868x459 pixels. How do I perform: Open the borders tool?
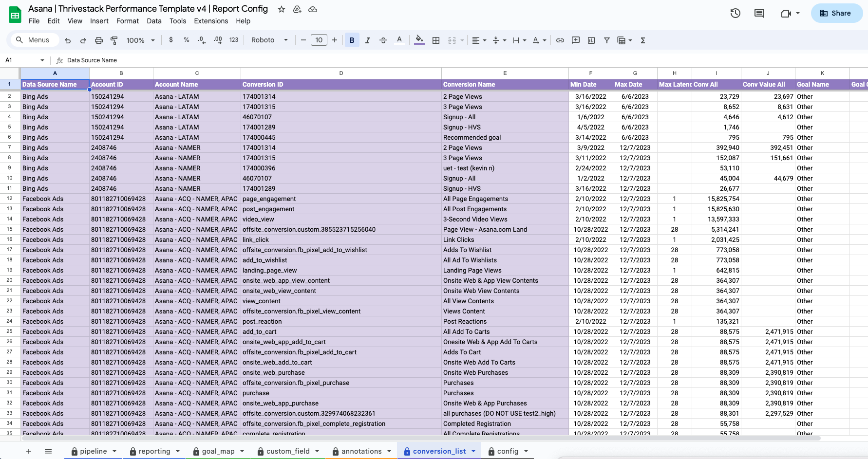click(436, 40)
